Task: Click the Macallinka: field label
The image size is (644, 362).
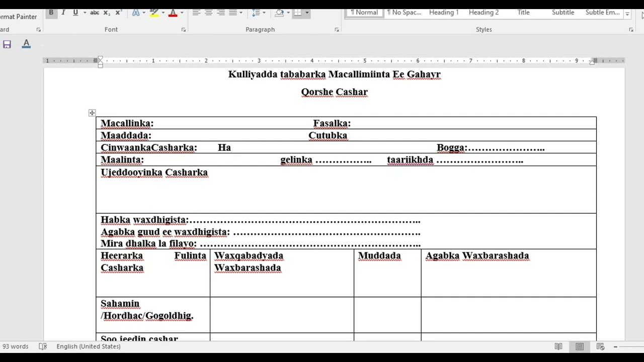Action: click(x=127, y=123)
